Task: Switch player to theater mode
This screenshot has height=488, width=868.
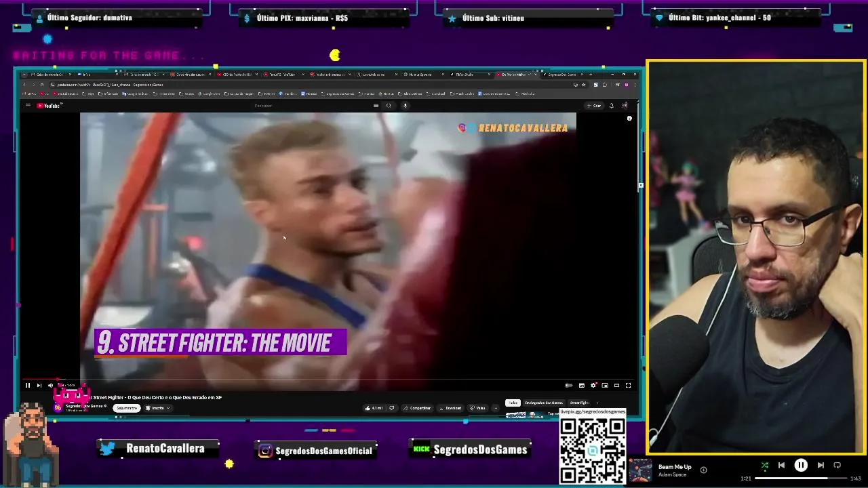Action: [616, 386]
